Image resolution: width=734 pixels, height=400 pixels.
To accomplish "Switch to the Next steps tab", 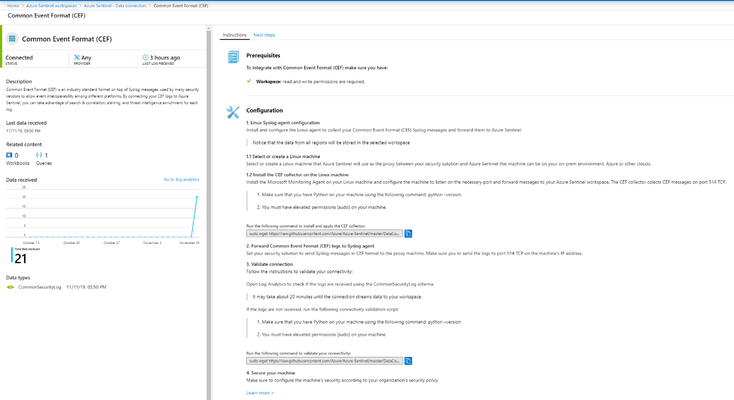I will 264,35.
